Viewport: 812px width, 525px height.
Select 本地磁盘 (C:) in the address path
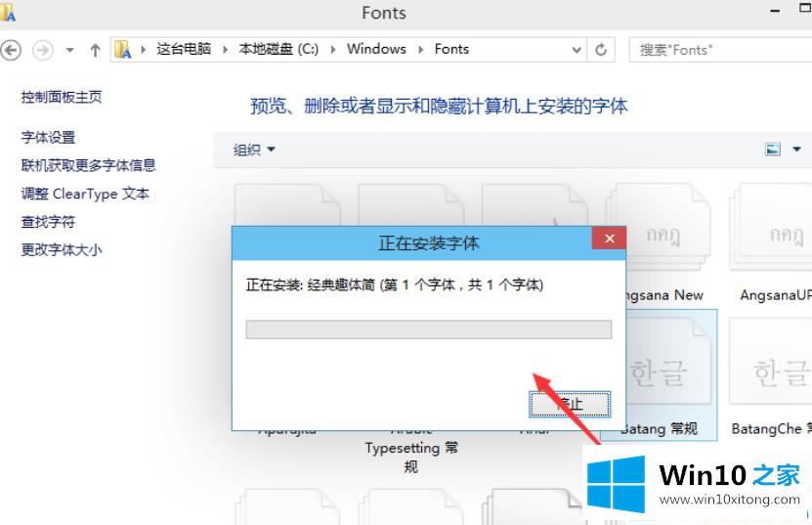(x=278, y=49)
